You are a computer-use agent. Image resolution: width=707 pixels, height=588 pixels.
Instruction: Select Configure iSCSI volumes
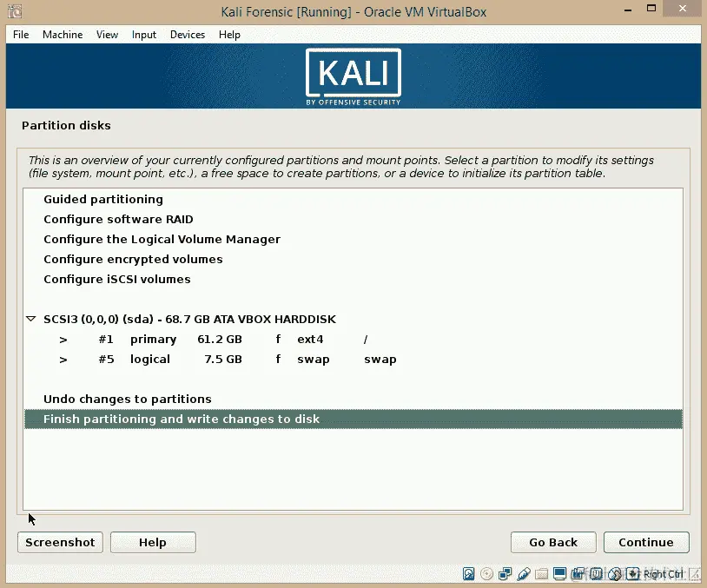[353, 279]
